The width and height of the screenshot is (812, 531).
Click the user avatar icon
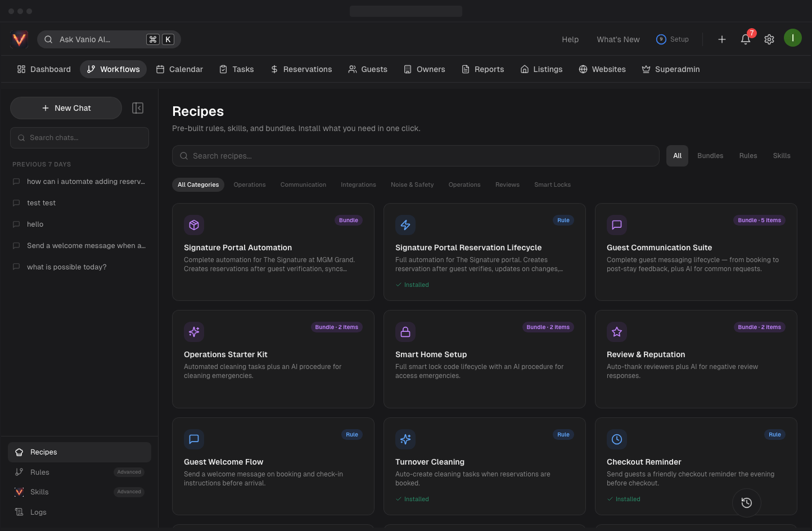click(792, 38)
